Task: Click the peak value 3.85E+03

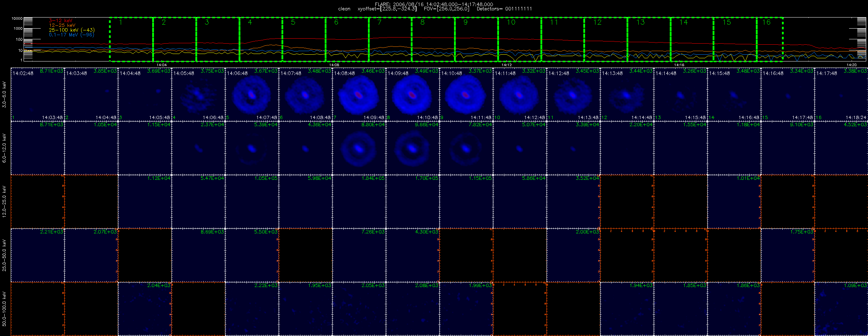Action: pos(105,71)
